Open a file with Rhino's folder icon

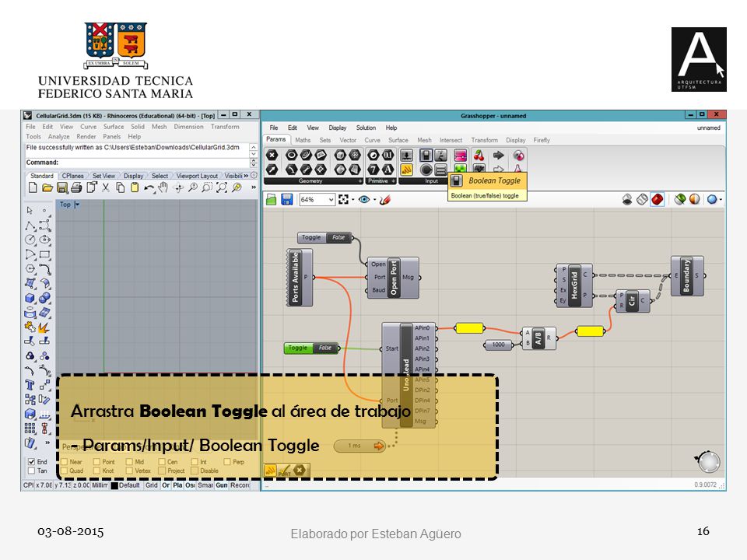click(x=47, y=187)
